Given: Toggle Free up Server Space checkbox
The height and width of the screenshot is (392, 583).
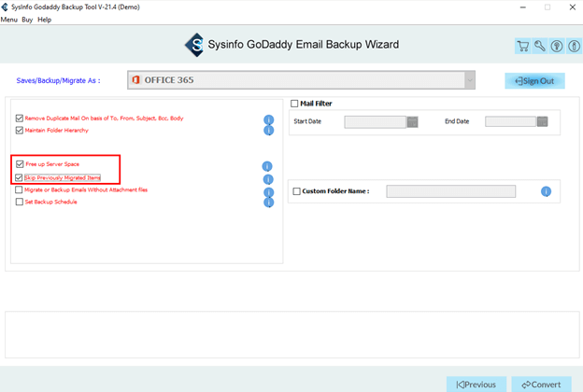Looking at the screenshot, I should click(x=20, y=164).
